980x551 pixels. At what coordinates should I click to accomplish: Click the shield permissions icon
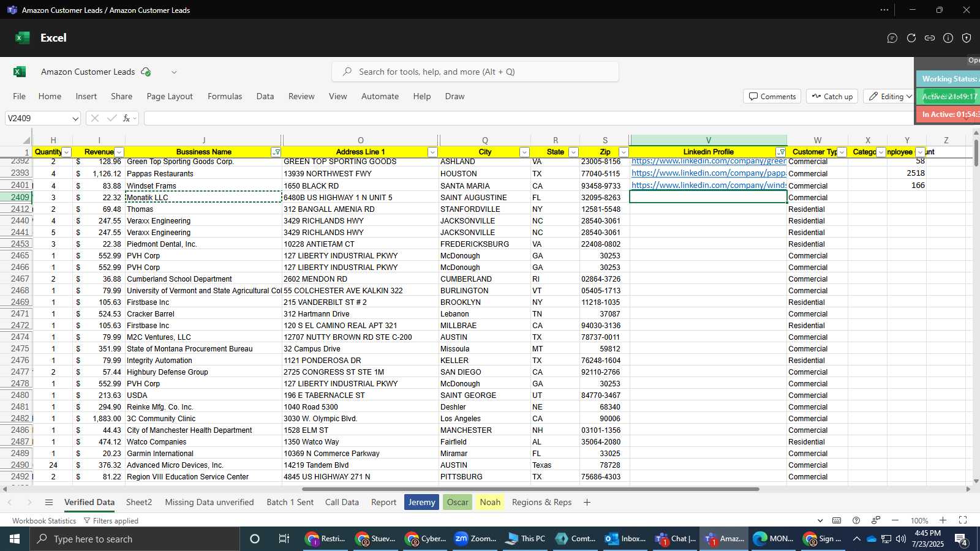click(x=967, y=38)
